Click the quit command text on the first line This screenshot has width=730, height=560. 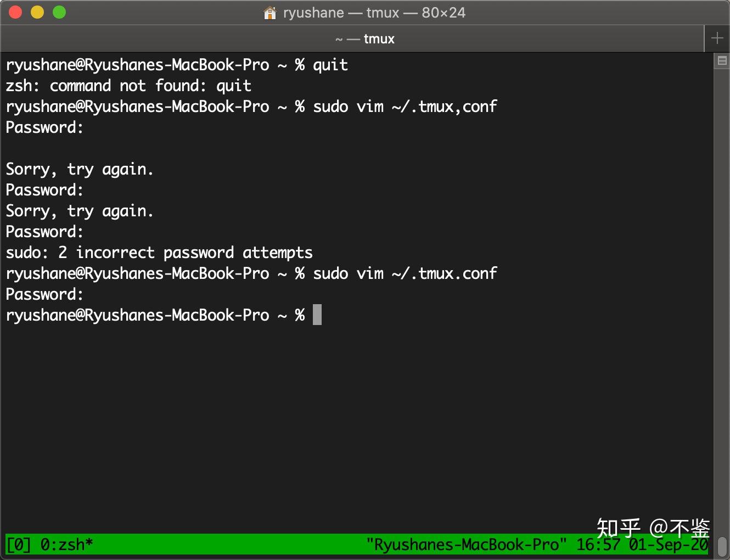[x=329, y=64]
